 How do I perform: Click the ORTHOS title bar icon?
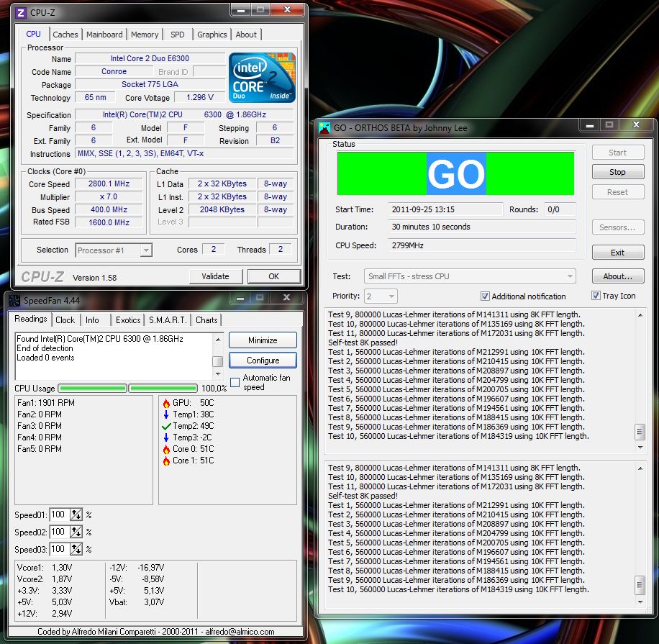324,128
